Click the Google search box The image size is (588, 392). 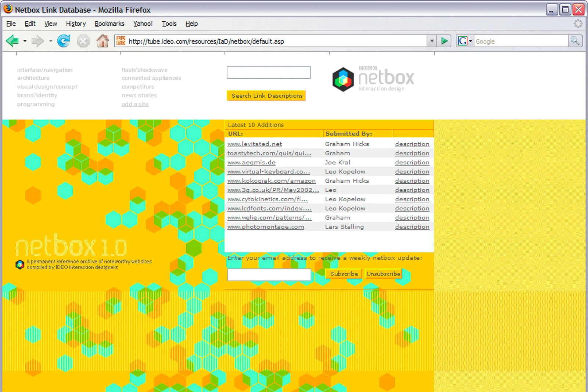(521, 41)
